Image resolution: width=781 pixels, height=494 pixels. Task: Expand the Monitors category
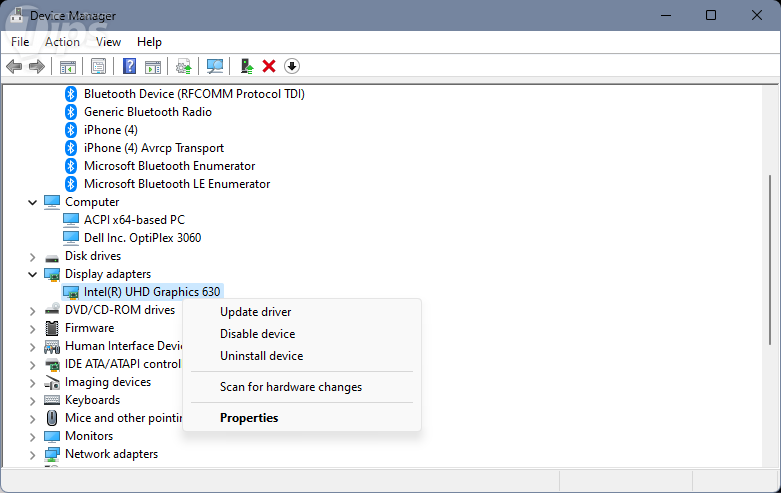click(x=32, y=437)
